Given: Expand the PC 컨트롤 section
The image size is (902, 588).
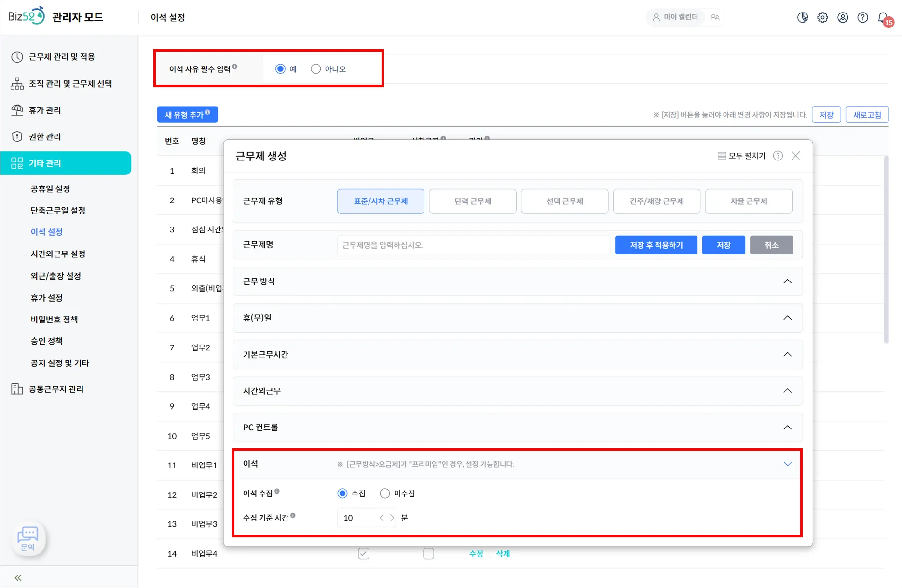Looking at the screenshot, I should (x=787, y=428).
